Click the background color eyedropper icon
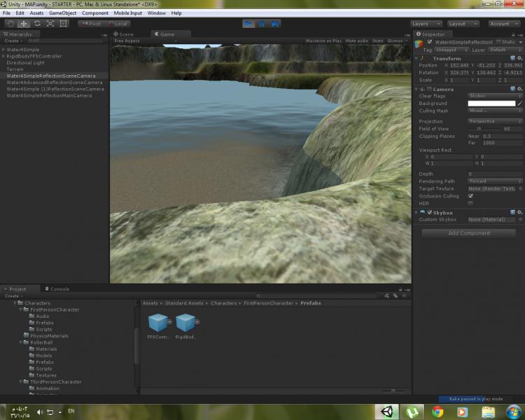Viewport: 525px width, 420px height. [x=520, y=104]
